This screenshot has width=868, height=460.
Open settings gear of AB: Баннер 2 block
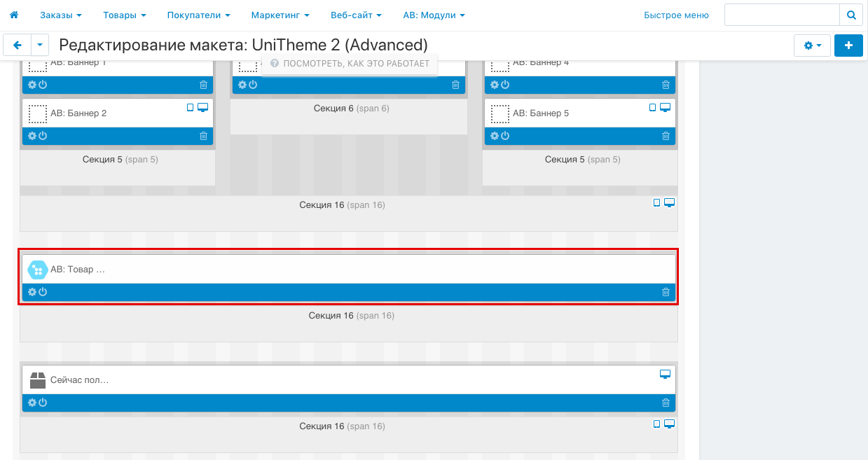[32, 136]
